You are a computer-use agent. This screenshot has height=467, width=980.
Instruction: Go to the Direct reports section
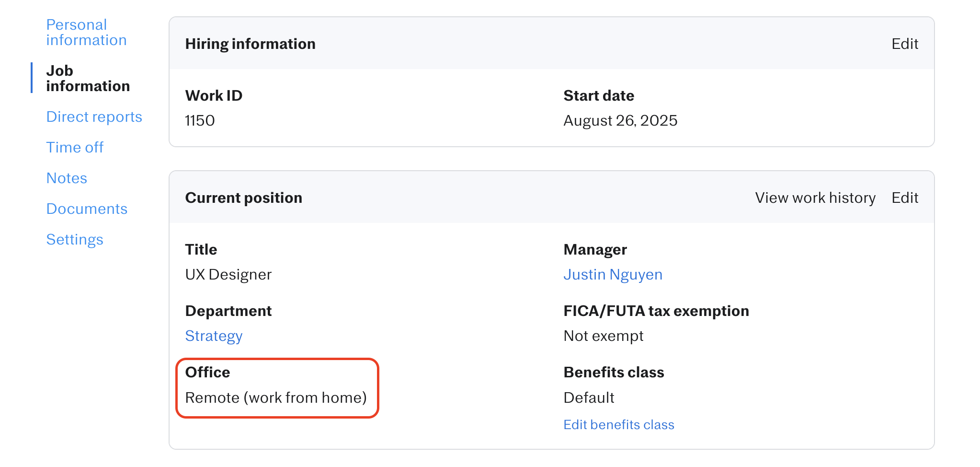coord(94,117)
